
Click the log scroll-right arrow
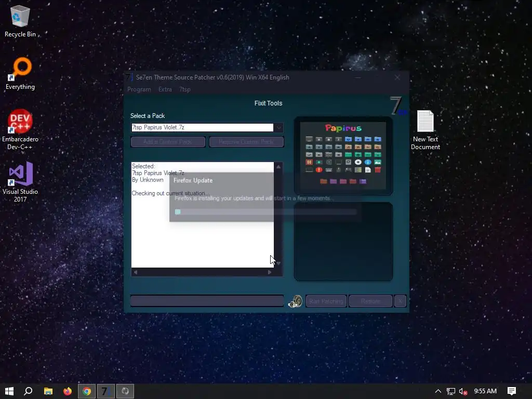270,272
